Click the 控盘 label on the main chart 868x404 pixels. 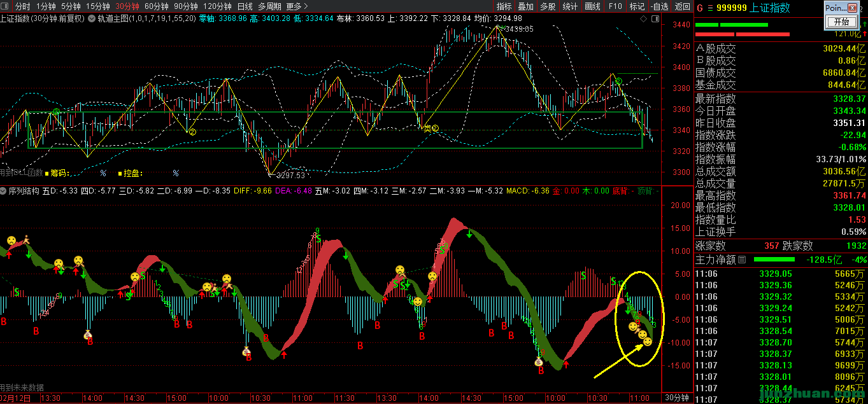click(132, 173)
